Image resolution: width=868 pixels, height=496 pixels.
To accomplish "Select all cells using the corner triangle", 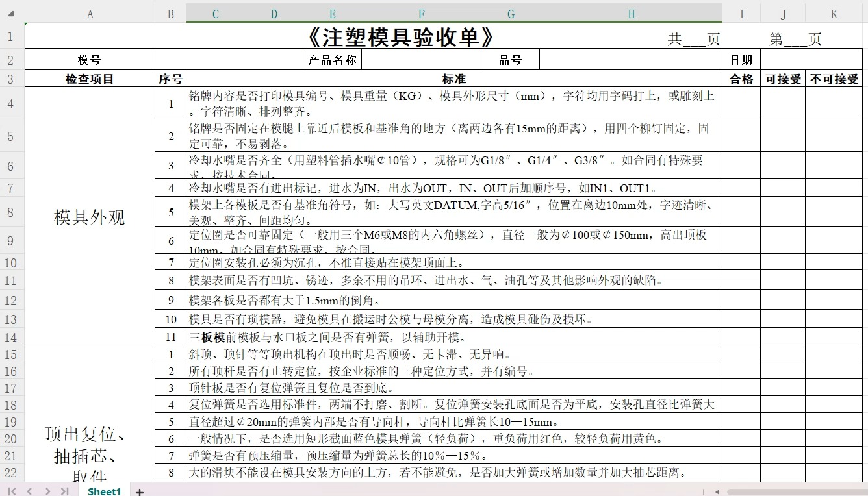I will (12, 13).
